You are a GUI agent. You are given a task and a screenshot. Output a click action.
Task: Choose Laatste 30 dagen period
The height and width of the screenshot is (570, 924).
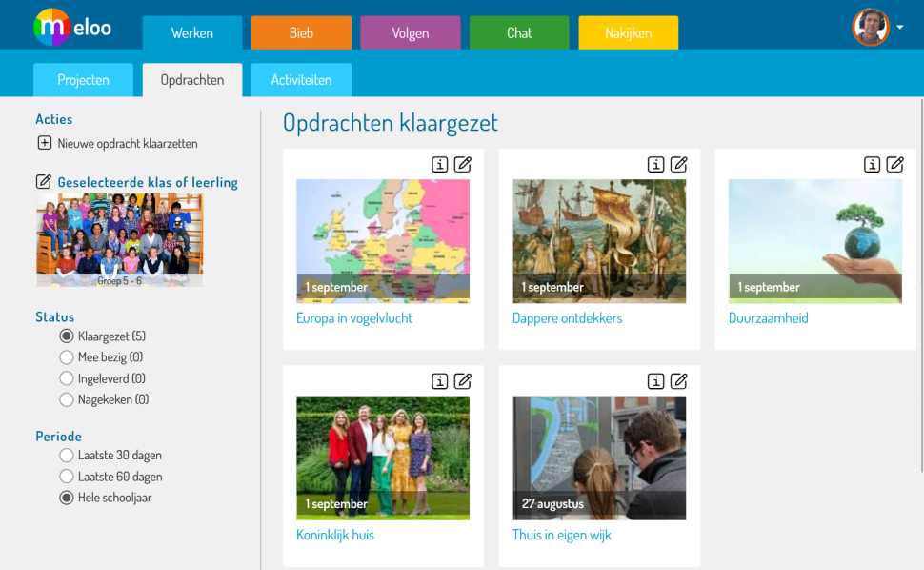[x=67, y=456]
